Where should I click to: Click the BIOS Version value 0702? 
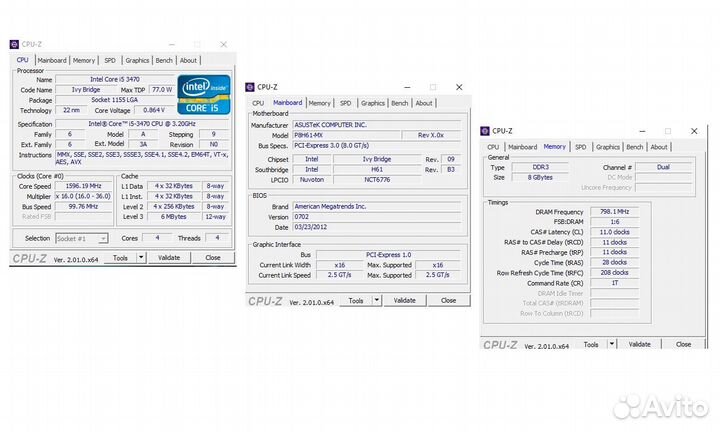pos(377,217)
